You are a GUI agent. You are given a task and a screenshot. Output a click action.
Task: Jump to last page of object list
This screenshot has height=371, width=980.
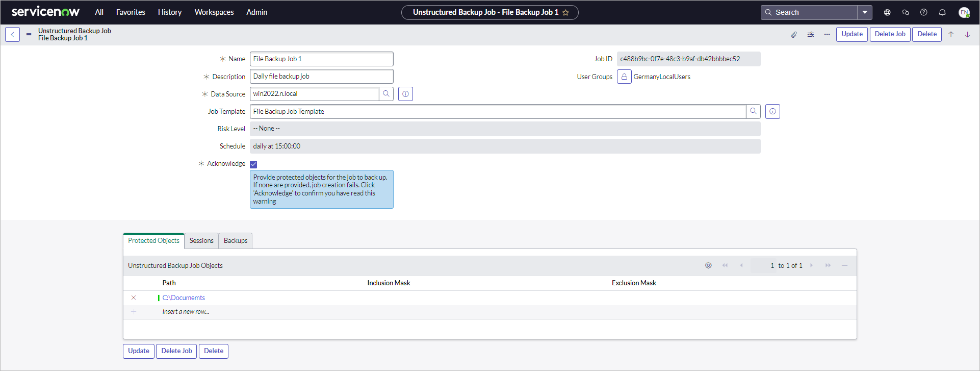coord(828,265)
